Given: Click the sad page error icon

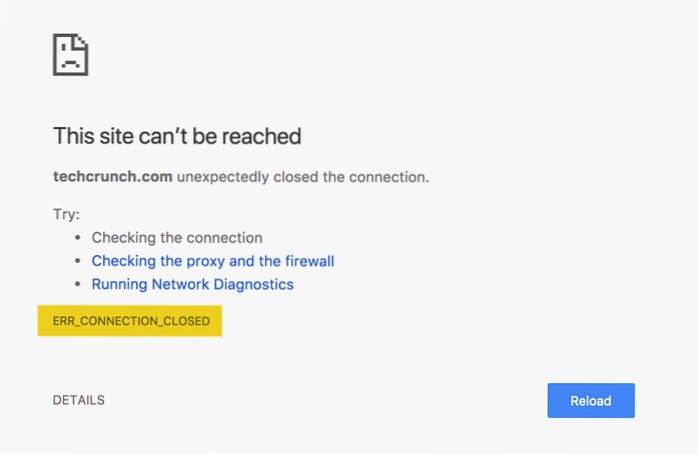Looking at the screenshot, I should coord(71,55).
